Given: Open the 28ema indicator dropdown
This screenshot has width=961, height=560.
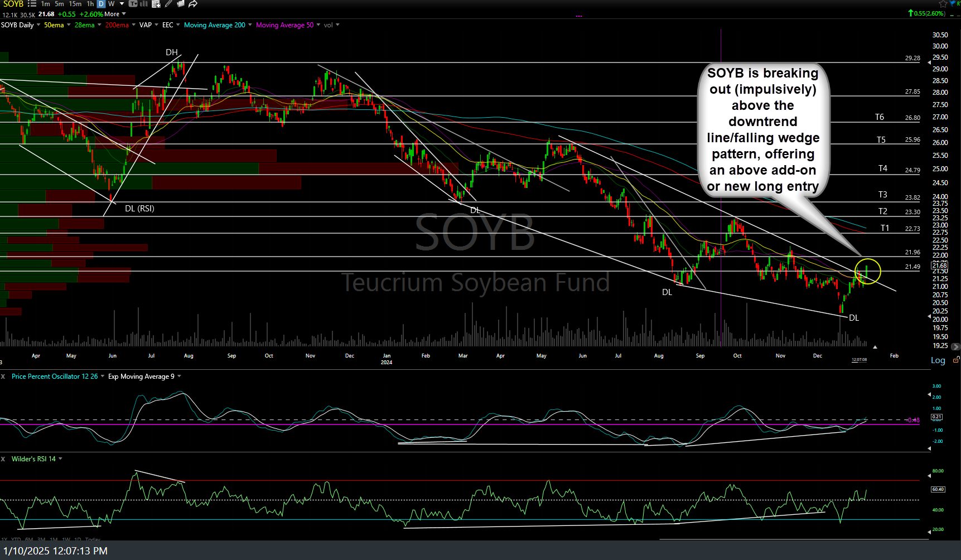Looking at the screenshot, I should point(99,25).
